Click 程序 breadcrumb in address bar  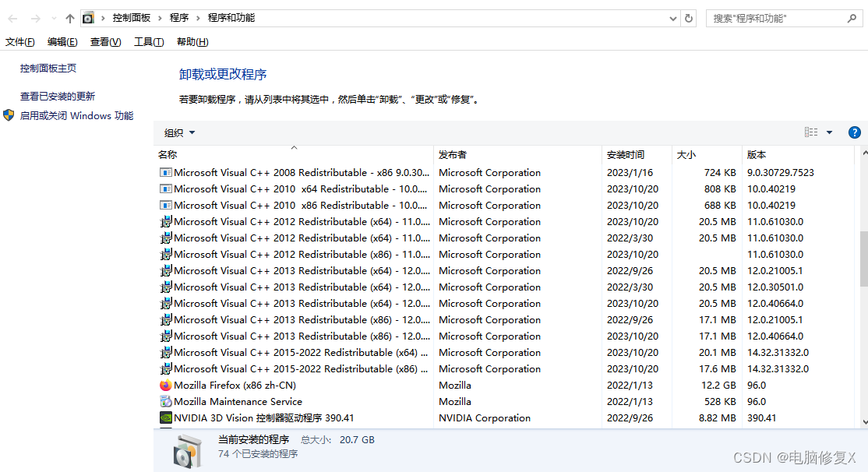178,18
